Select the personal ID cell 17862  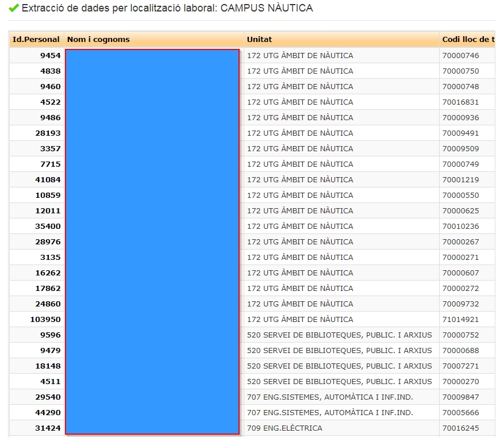48,289
